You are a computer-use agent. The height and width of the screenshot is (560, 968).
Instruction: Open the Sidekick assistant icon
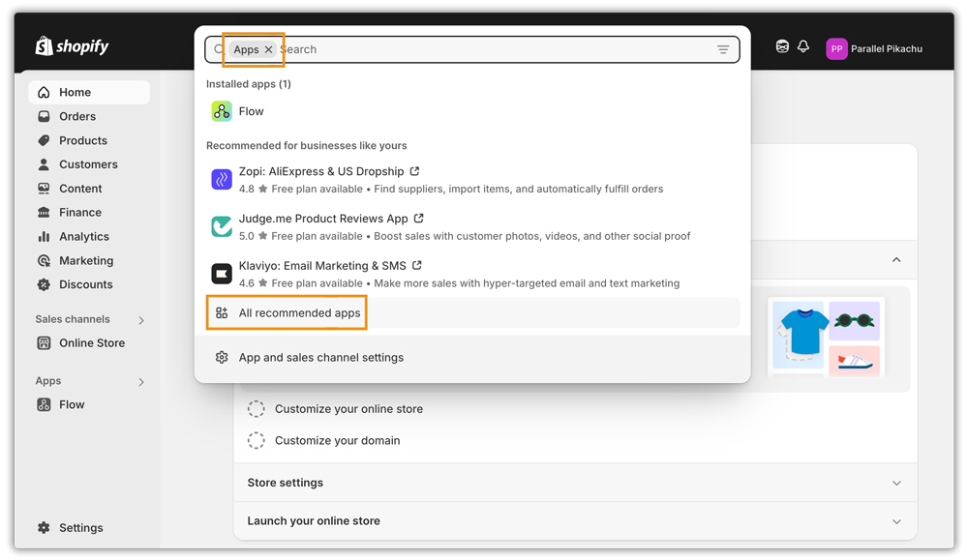782,46
